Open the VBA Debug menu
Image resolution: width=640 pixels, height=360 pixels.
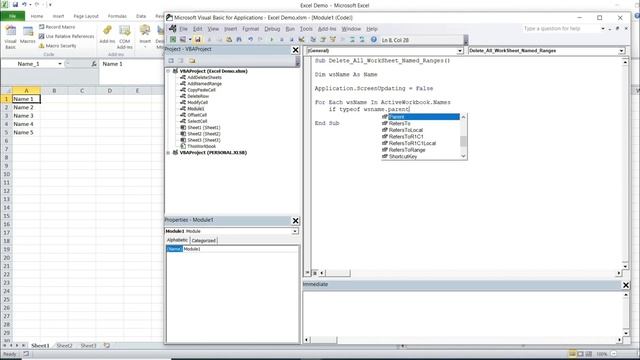pyautogui.click(x=272, y=29)
